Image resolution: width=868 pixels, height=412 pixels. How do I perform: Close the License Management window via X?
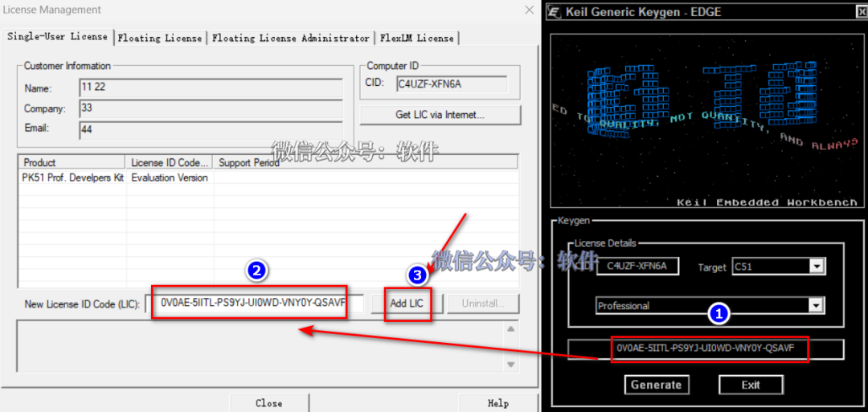coord(529,10)
